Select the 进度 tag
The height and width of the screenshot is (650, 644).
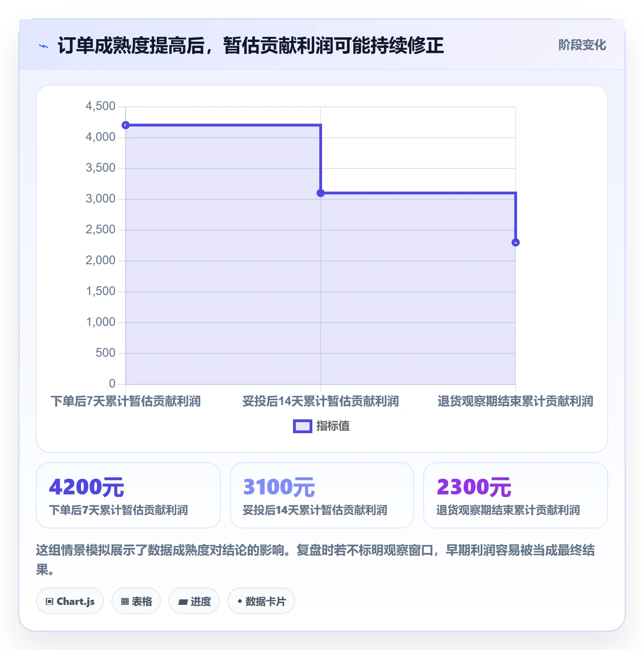[194, 601]
